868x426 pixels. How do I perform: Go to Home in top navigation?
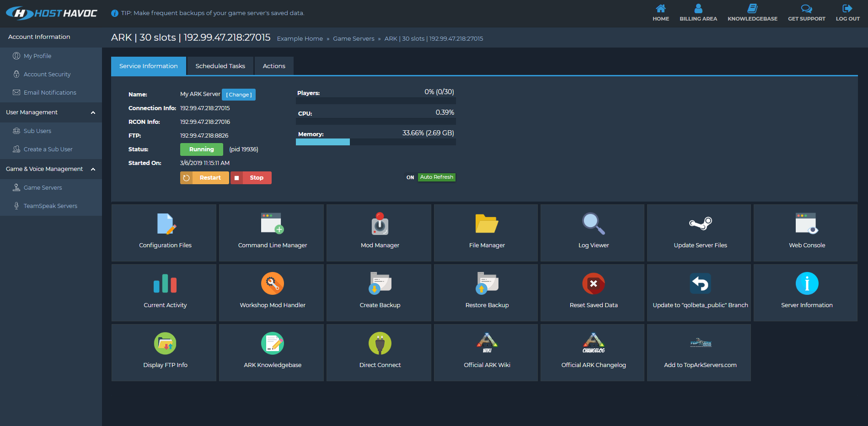(661, 13)
